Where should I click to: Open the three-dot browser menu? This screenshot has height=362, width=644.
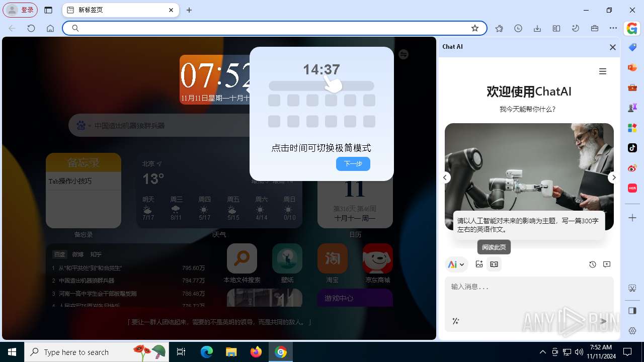pyautogui.click(x=613, y=29)
